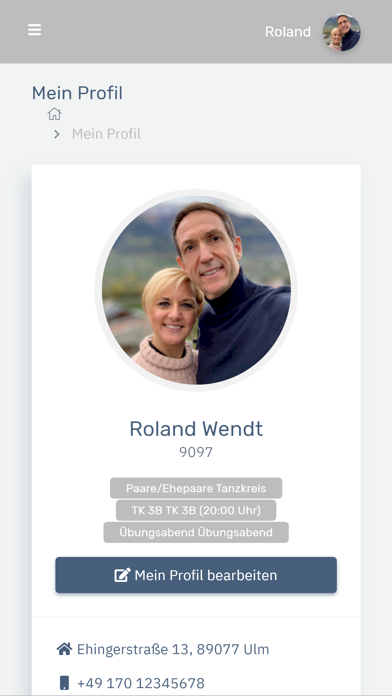
Task: Click the pencil edit icon in button
Action: [123, 575]
